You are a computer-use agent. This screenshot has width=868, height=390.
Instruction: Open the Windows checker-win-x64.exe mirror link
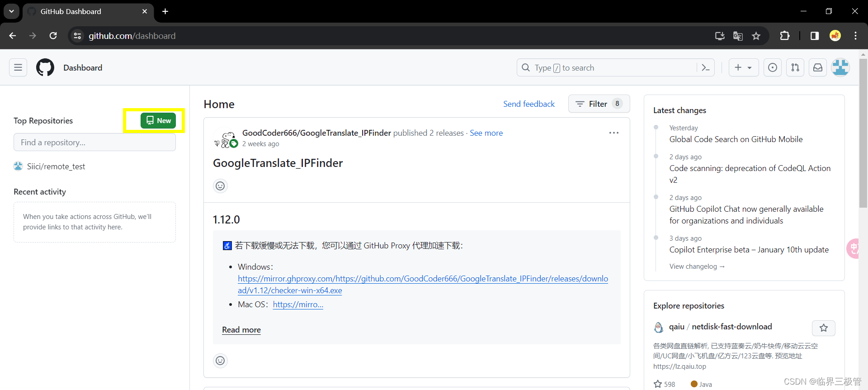[x=423, y=284]
